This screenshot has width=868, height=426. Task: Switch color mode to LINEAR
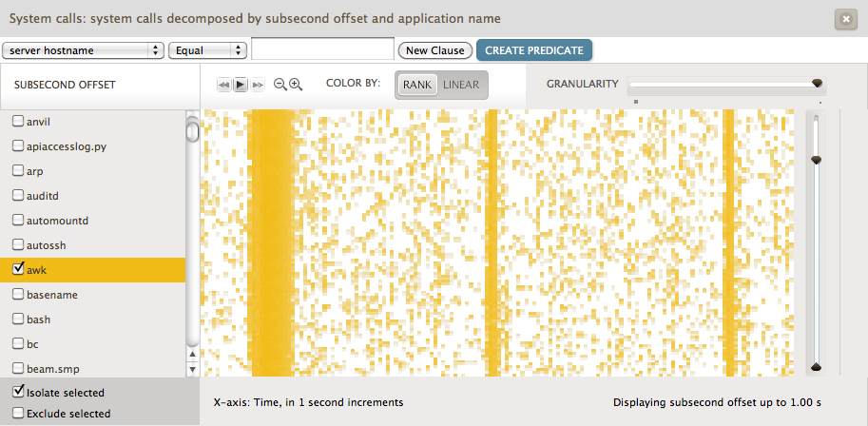[x=461, y=85]
